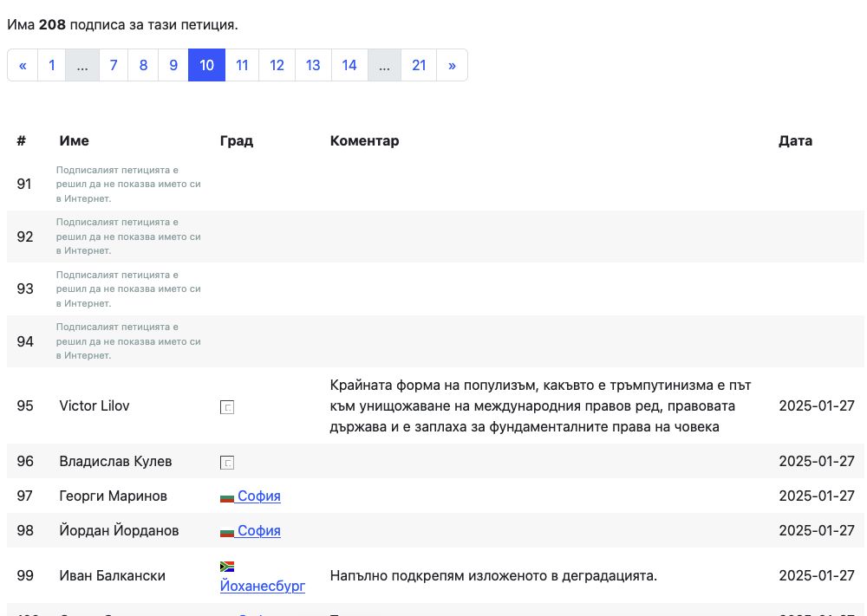Click Bulgarian flag in Йордан Йорданов row

click(227, 532)
